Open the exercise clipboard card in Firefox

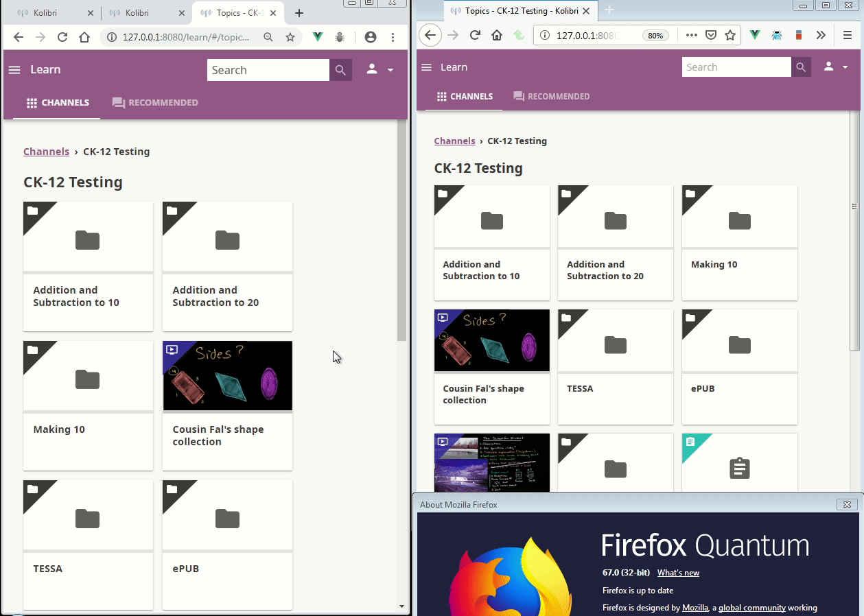740,463
